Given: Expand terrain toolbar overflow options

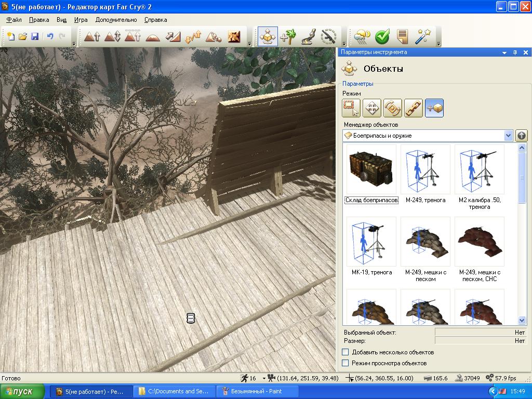Looking at the screenshot, I should click(250, 44).
